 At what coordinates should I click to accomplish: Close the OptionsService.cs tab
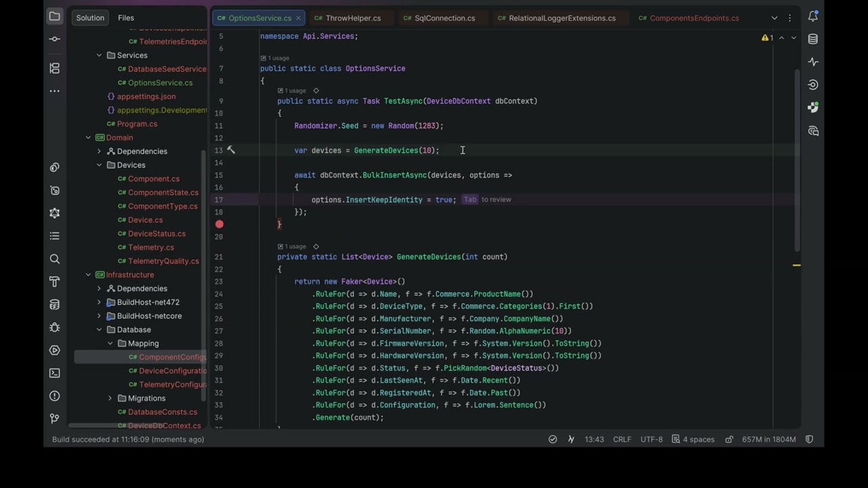298,18
